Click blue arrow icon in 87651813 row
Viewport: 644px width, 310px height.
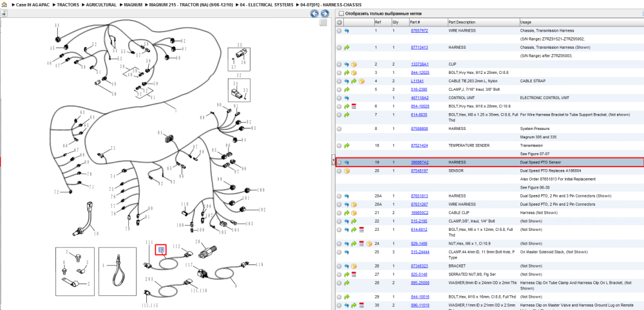pos(346,196)
